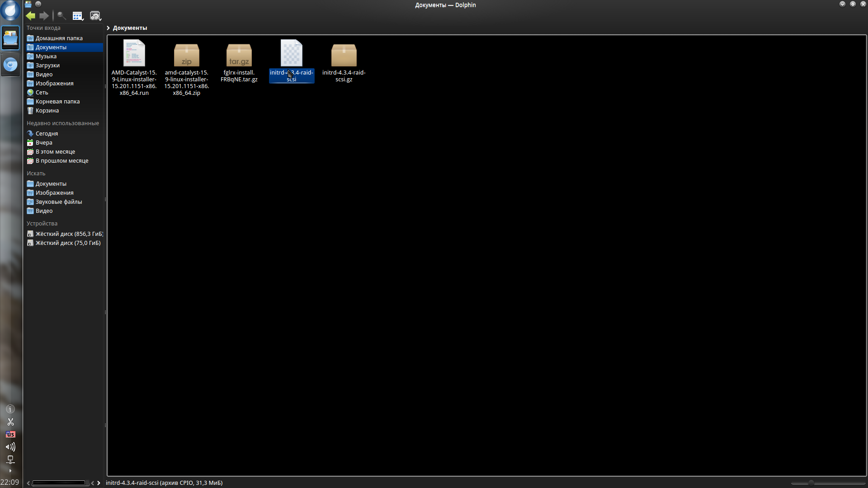Click the panel horizontal scrollbar
The height and width of the screenshot is (488, 868).
click(59, 483)
